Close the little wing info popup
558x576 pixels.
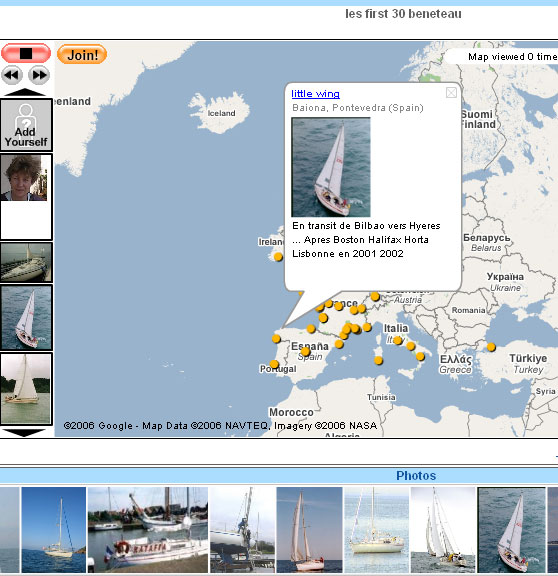pos(451,93)
